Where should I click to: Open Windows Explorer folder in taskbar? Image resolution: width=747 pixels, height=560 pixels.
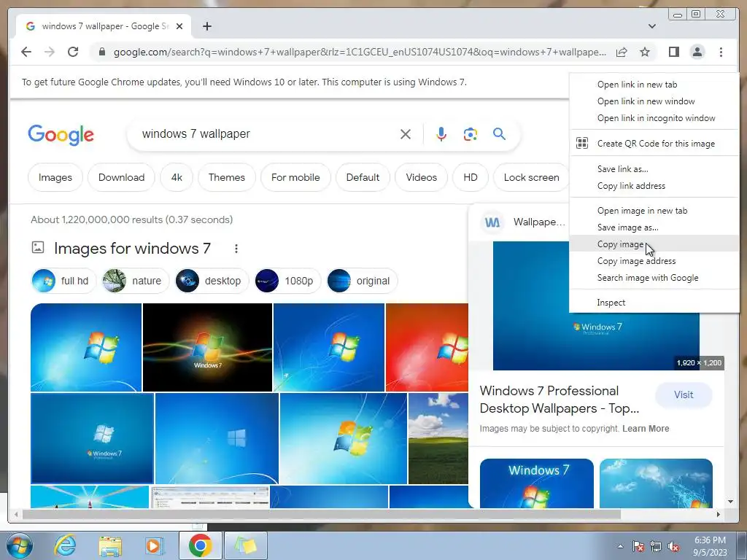(x=110, y=545)
